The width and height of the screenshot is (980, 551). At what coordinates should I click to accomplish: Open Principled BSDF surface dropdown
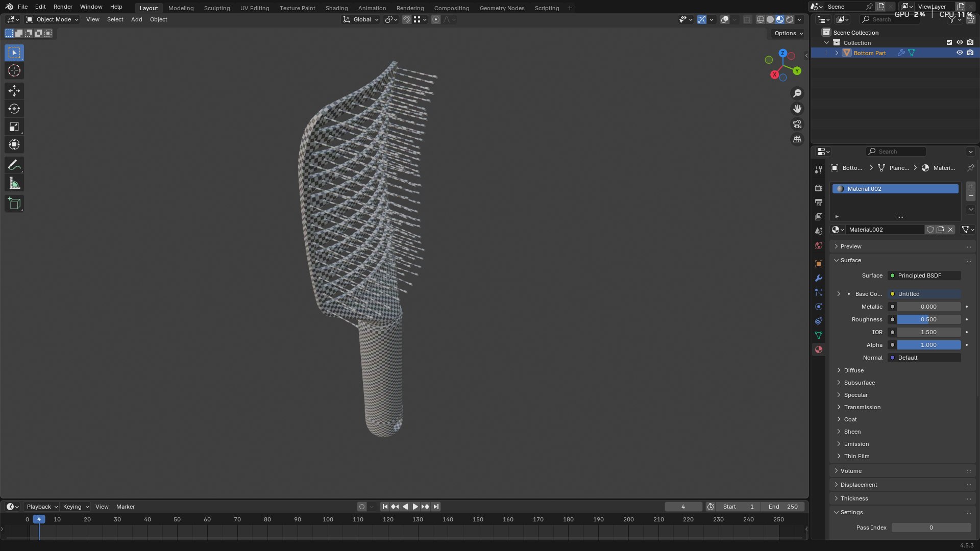coord(924,275)
